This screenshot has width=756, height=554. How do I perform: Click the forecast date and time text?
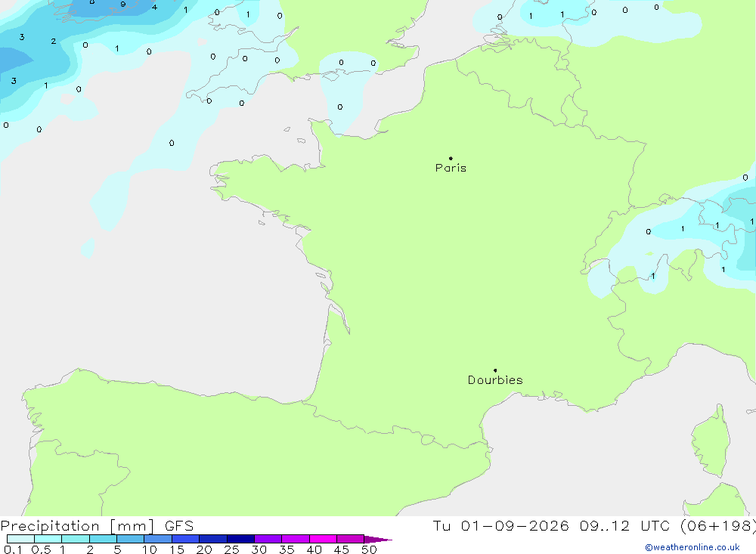[x=594, y=526]
